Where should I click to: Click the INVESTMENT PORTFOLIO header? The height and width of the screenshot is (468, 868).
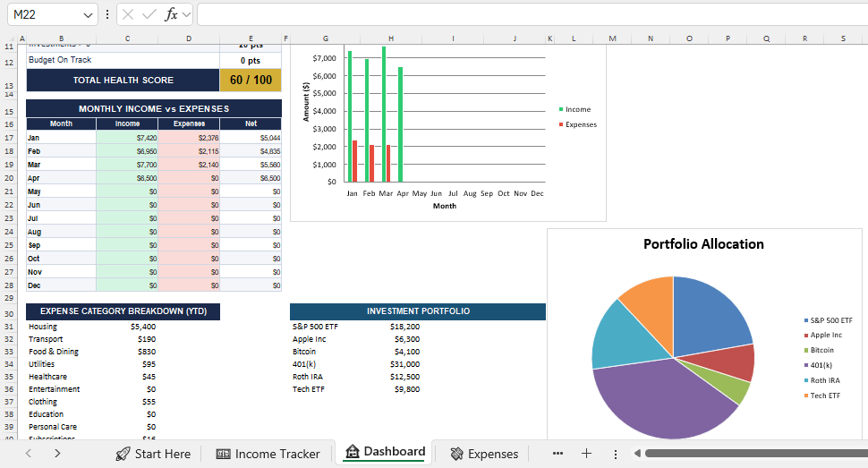coord(418,311)
